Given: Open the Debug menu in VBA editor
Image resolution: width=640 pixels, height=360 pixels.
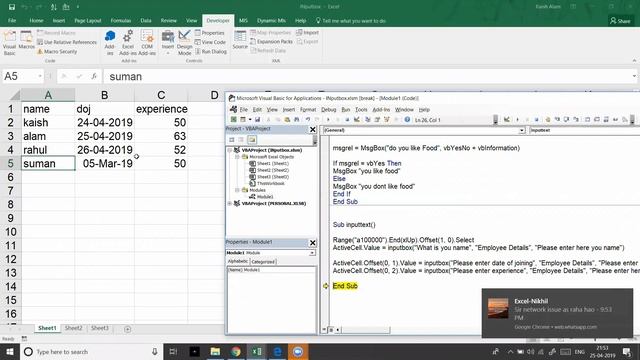Looking at the screenshot, I should 329,109.
